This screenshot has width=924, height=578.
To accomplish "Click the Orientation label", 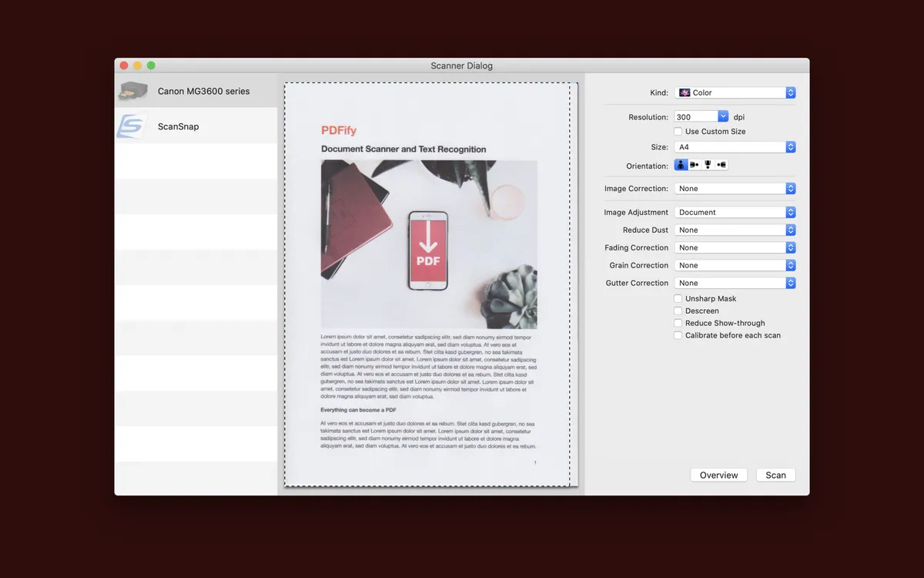I will tap(648, 166).
